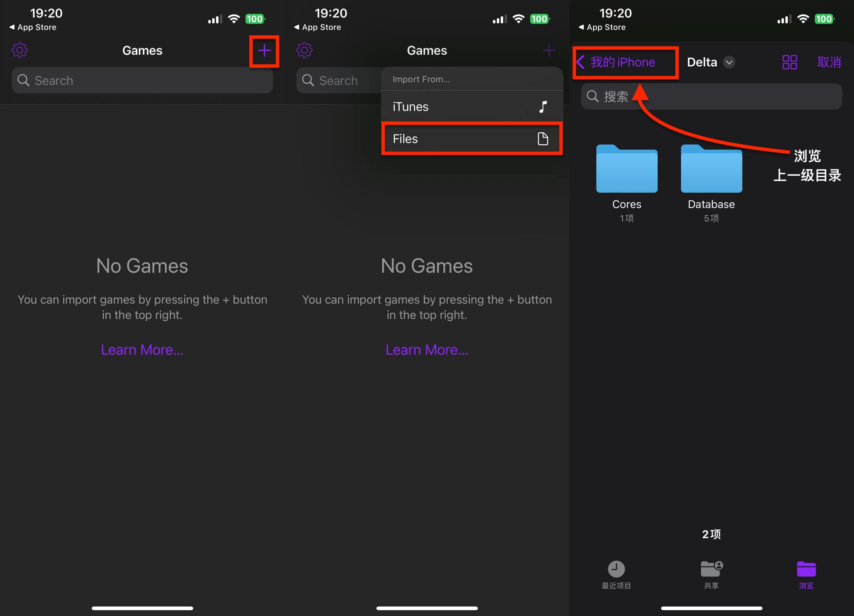Open the Database folder

pyautogui.click(x=711, y=169)
